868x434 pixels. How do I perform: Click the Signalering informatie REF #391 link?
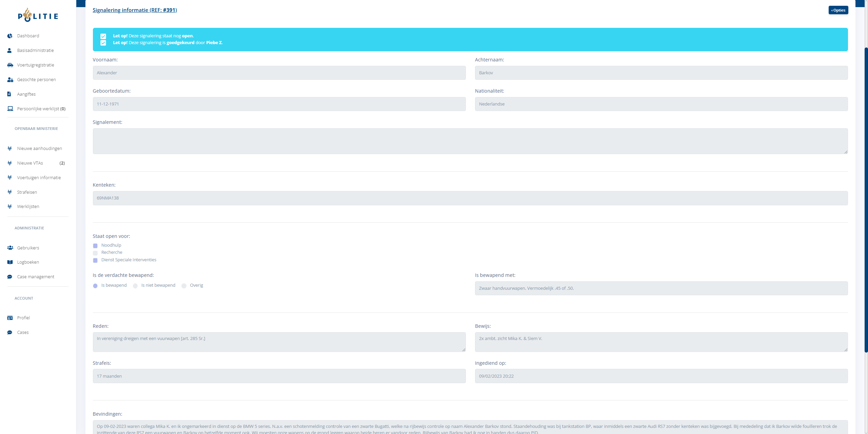(135, 10)
